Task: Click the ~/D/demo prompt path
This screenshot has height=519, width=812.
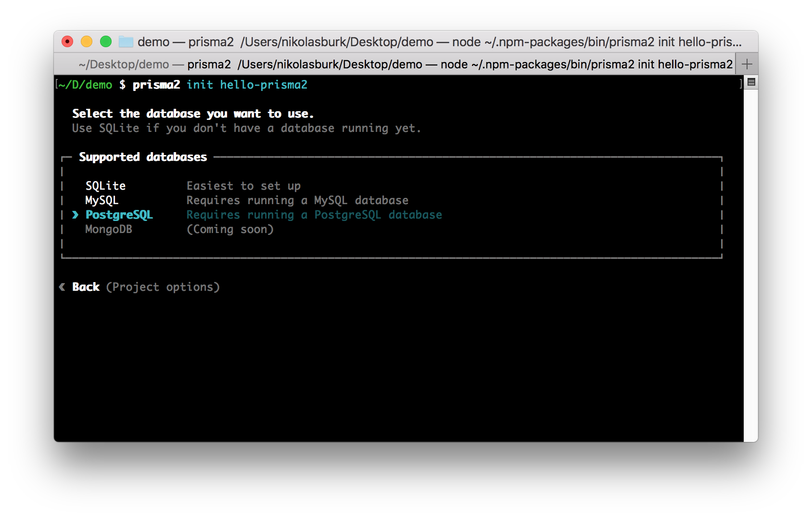Action: point(85,85)
